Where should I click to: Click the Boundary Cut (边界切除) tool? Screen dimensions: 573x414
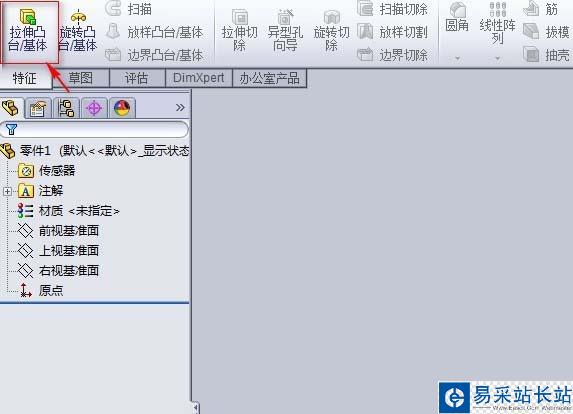[392, 55]
